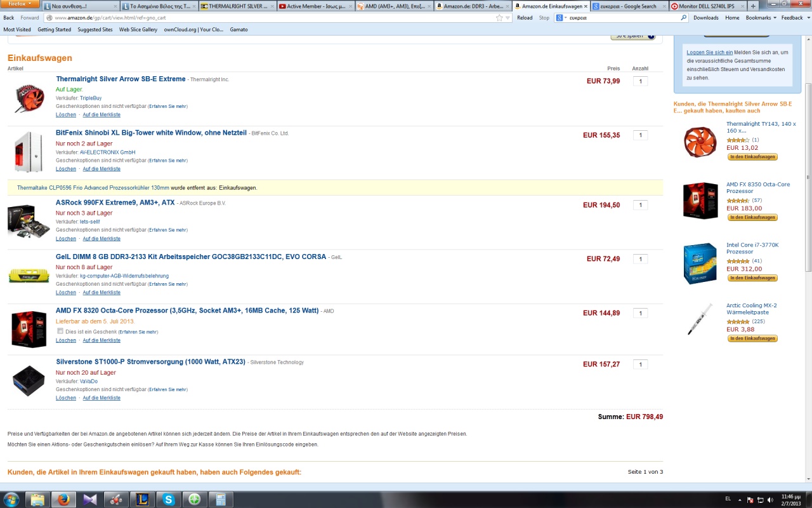Edit quantity field for AMD FX 8320

(x=641, y=313)
